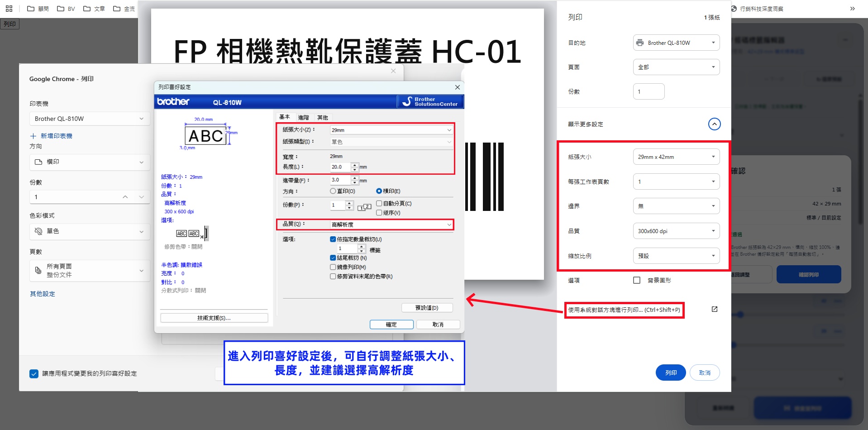Click the blue 列印 button

[671, 373]
